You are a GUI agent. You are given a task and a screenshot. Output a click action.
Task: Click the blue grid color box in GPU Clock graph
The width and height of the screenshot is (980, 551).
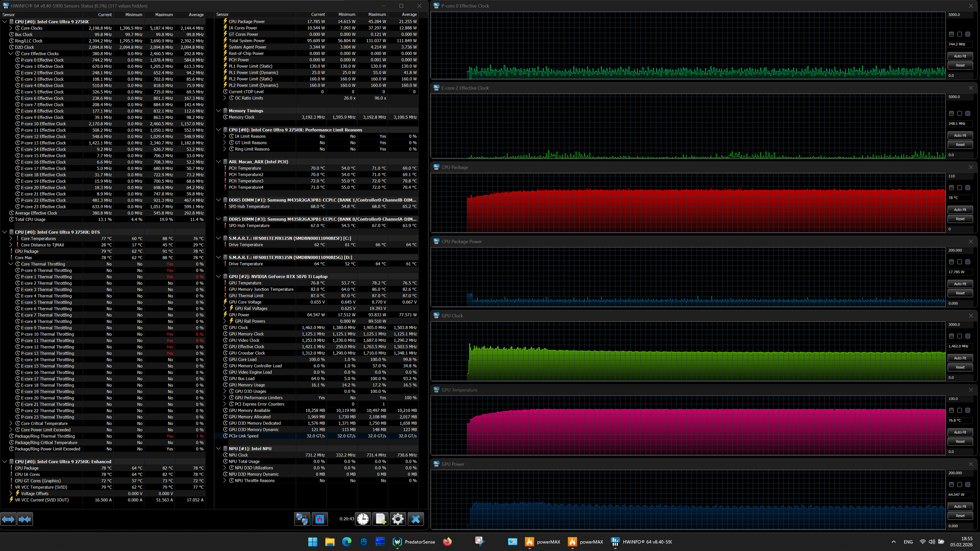tap(968, 336)
